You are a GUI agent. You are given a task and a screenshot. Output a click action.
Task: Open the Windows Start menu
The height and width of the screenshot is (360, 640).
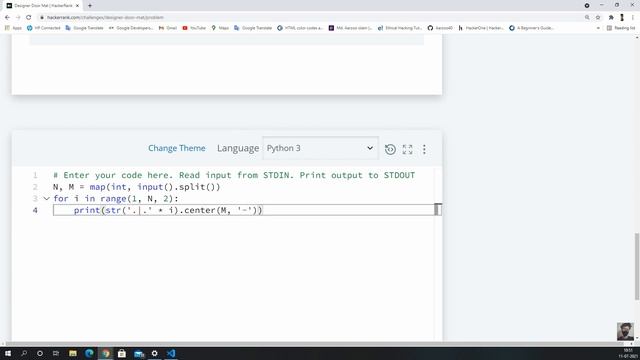[x=8, y=353]
